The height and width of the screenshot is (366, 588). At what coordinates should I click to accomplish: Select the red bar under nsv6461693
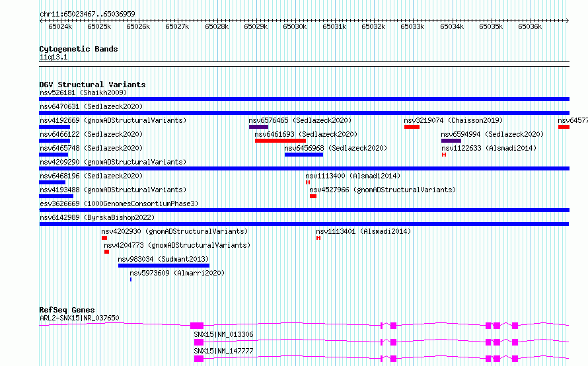(x=280, y=141)
